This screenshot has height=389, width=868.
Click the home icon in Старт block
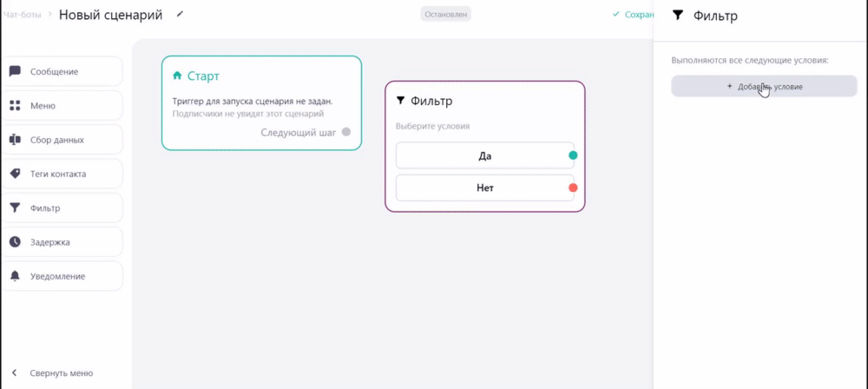177,76
